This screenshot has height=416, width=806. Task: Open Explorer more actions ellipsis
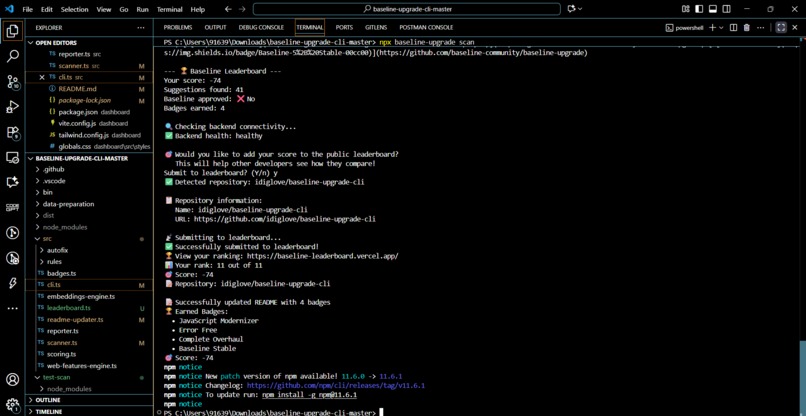[x=141, y=28]
